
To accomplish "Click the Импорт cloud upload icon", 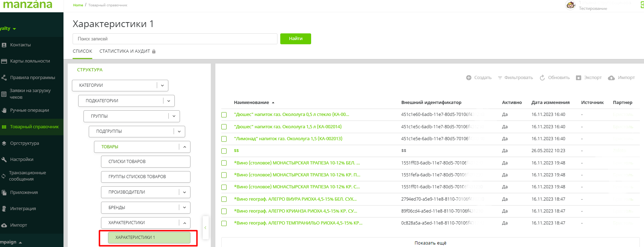I will (x=611, y=78).
